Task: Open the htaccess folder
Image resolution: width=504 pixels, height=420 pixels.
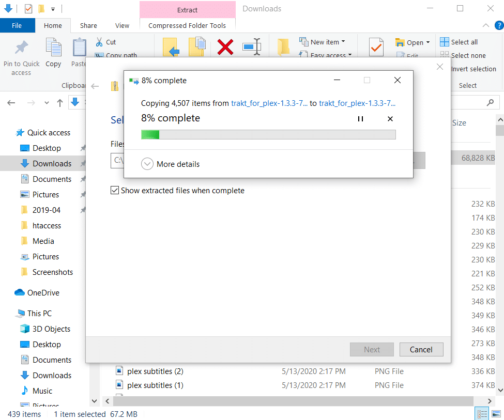Action: point(40,226)
